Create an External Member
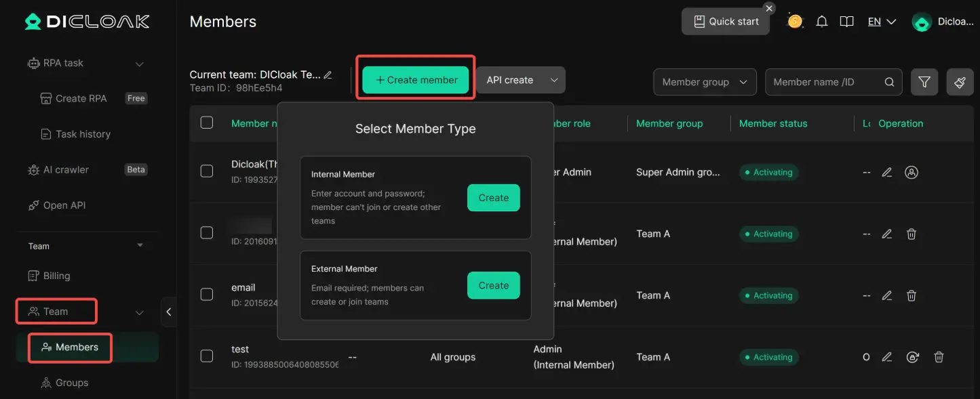The image size is (980, 399). 493,285
